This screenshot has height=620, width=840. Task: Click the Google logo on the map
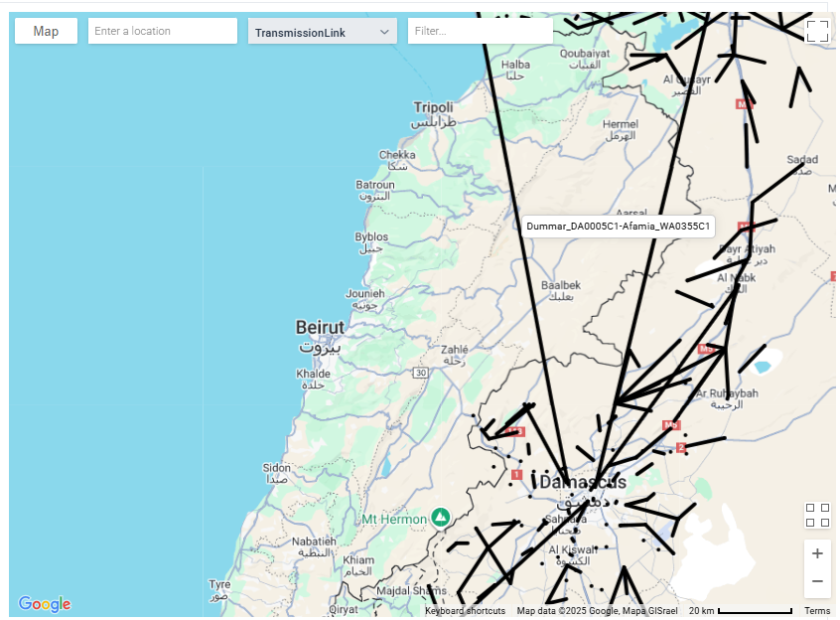[45, 604]
